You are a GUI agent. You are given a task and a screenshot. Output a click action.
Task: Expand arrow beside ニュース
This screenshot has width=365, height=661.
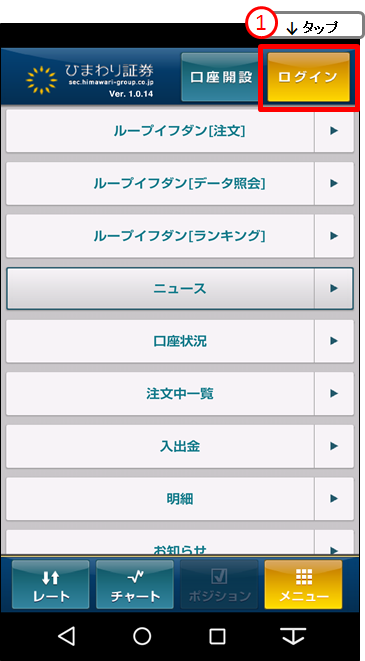point(334,288)
